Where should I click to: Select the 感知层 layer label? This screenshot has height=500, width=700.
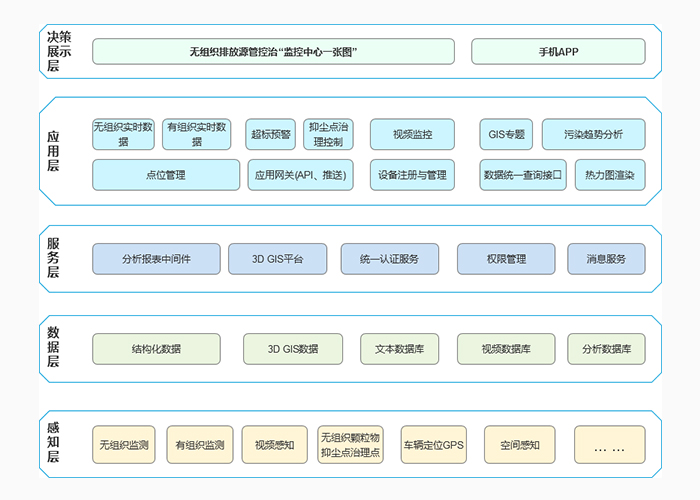[x=53, y=442]
